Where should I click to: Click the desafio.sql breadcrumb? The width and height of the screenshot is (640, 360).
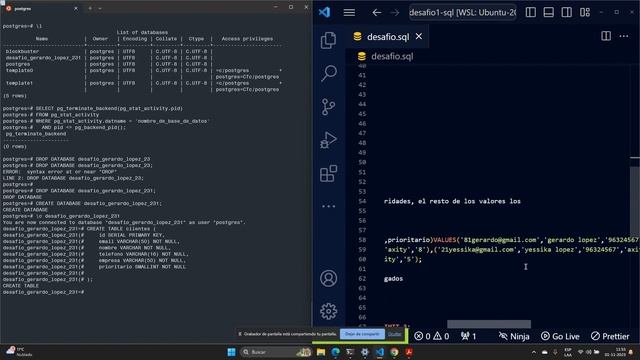pyautogui.click(x=391, y=56)
